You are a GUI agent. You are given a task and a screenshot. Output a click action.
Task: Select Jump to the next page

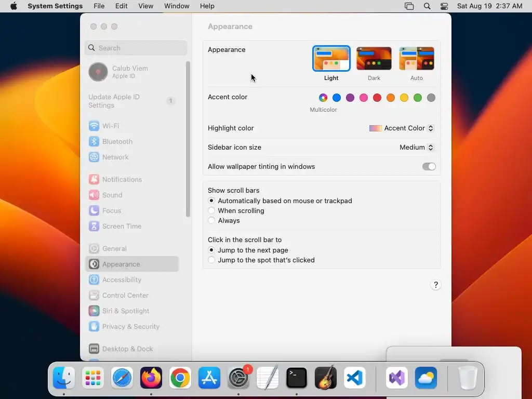(212, 250)
